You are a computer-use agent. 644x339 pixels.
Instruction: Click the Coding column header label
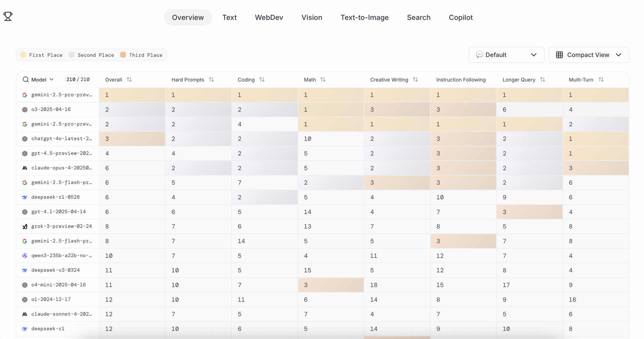click(246, 80)
